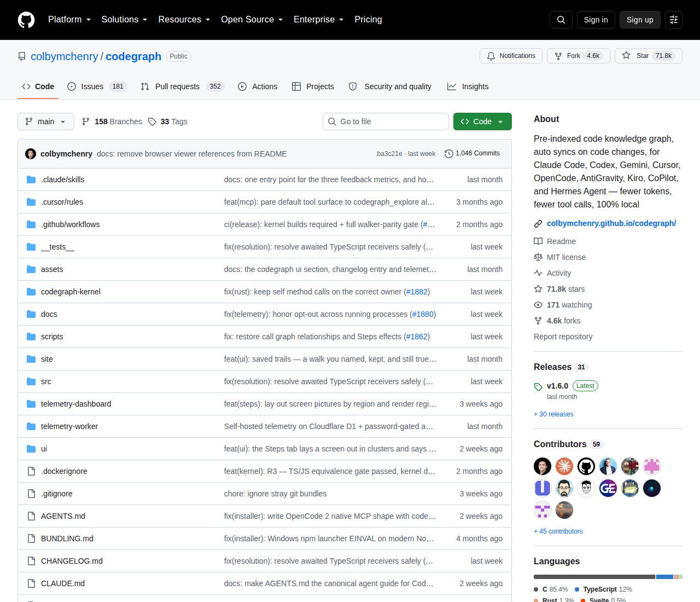The image size is (700, 602).
Task: Click the Readme book icon in About
Action: (x=538, y=241)
